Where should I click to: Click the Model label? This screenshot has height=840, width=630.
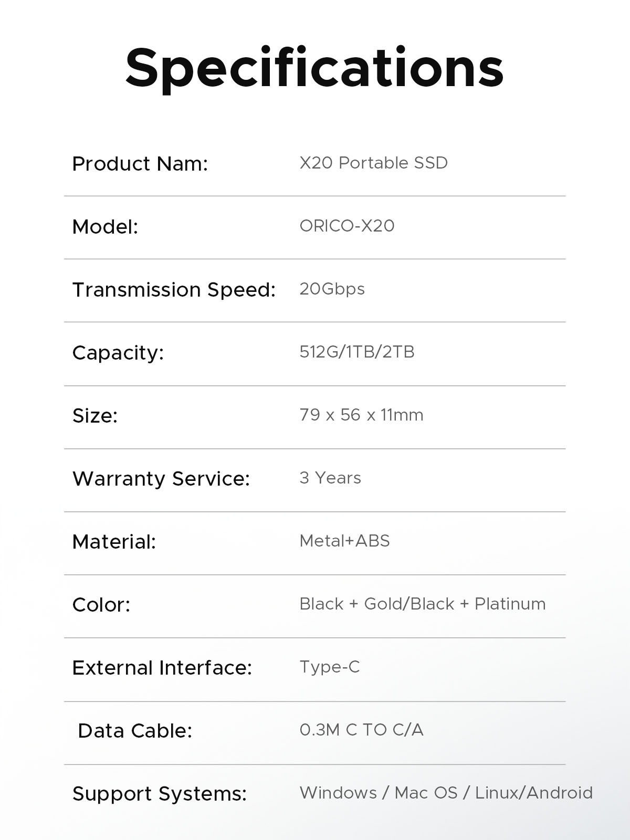pyautogui.click(x=105, y=227)
